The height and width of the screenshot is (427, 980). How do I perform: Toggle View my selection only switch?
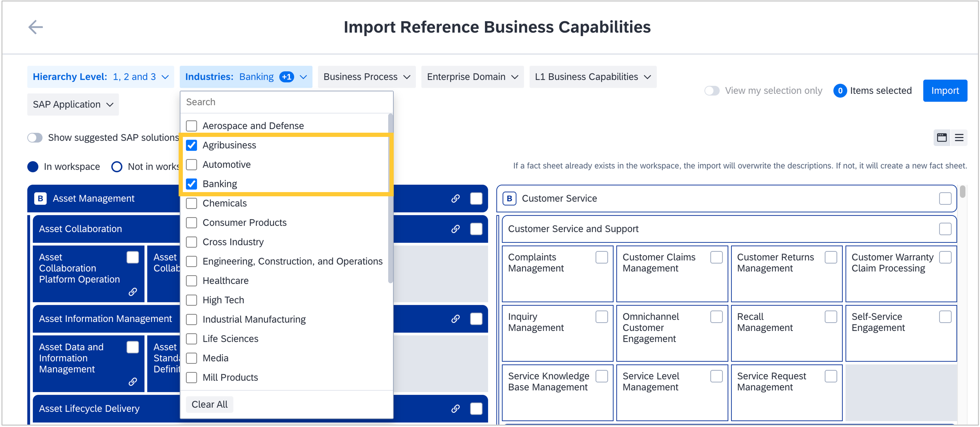pyautogui.click(x=712, y=90)
